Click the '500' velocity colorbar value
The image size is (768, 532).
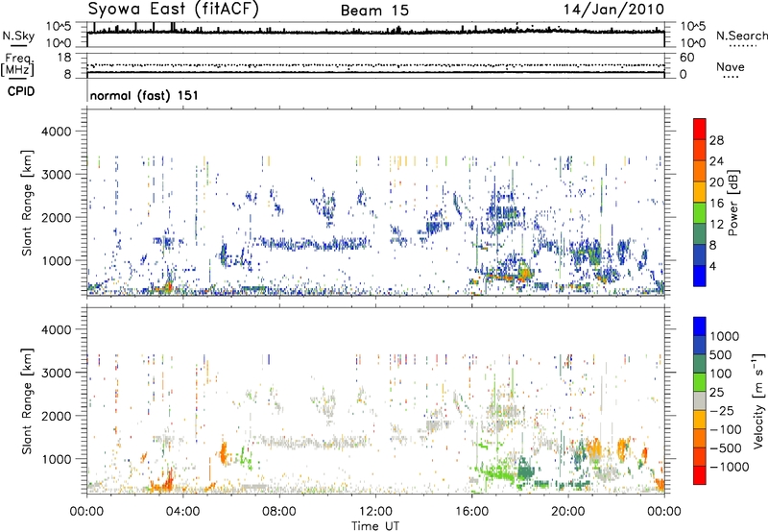coord(723,355)
